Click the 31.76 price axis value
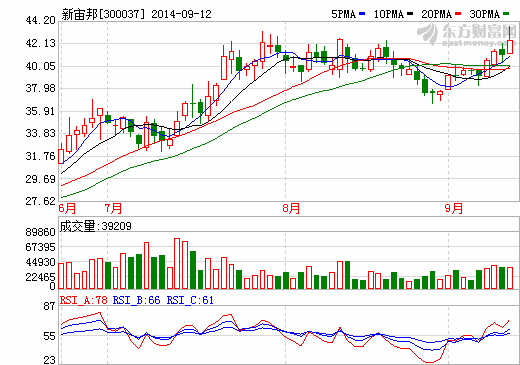 pyautogui.click(x=40, y=156)
